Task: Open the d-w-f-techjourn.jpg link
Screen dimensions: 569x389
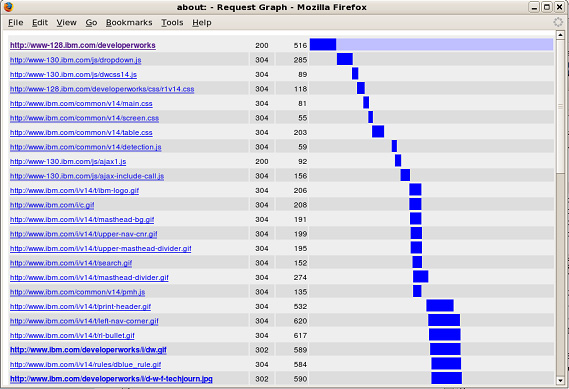Action: pyautogui.click(x=111, y=379)
